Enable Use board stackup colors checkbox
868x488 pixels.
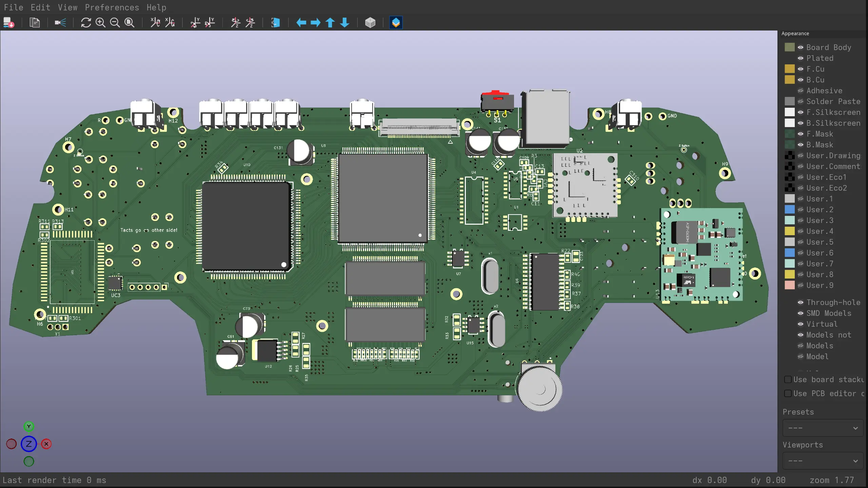(x=788, y=380)
